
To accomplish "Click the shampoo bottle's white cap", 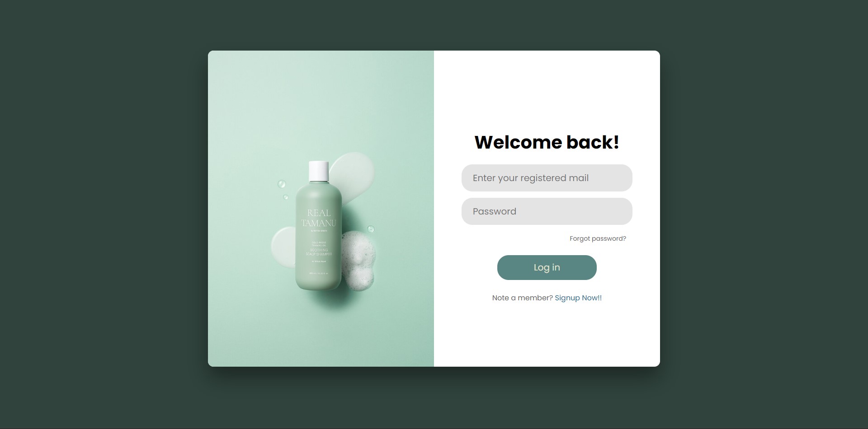I will pos(319,172).
